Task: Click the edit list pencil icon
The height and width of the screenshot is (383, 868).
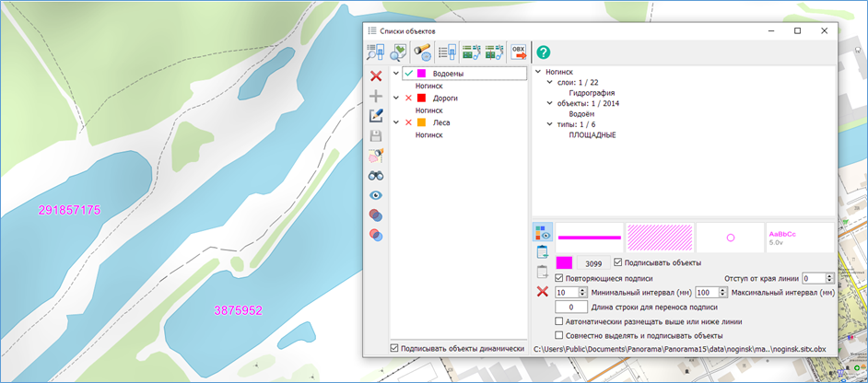Action: 376,116
